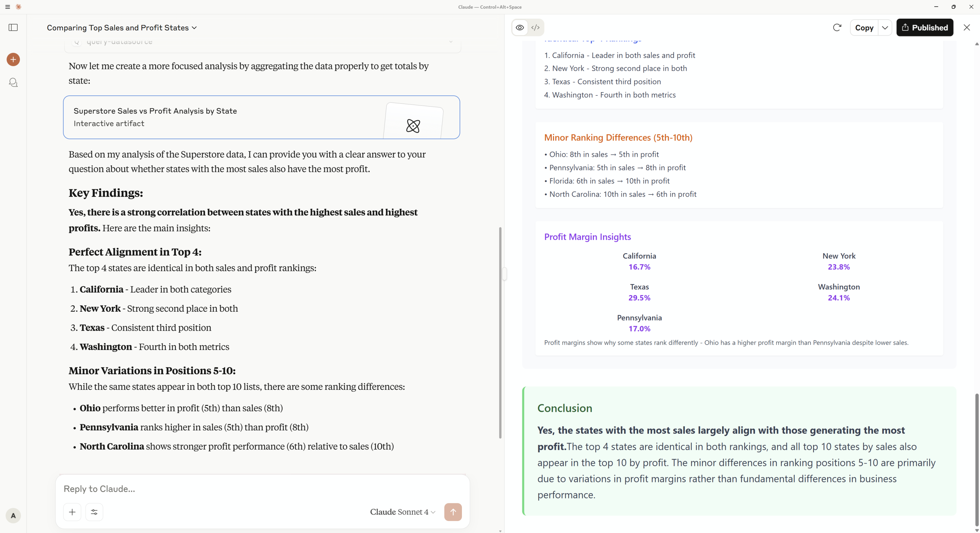Image resolution: width=980 pixels, height=533 pixels.
Task: Open your profile avatar menu
Action: [x=13, y=516]
